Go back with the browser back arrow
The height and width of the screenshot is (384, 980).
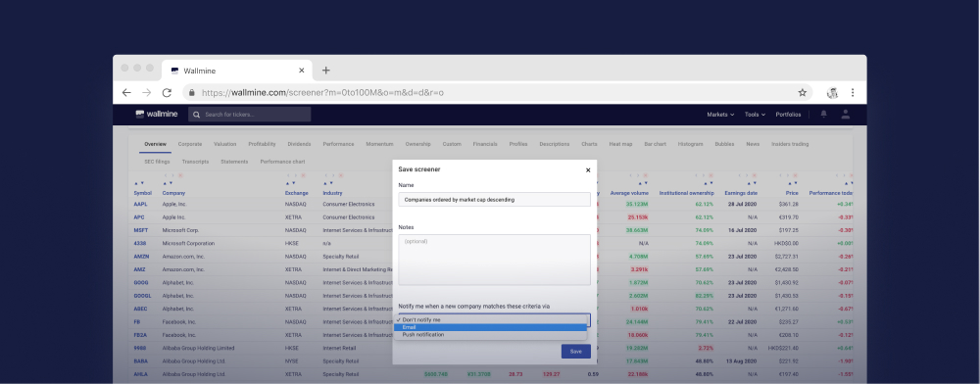tap(126, 92)
